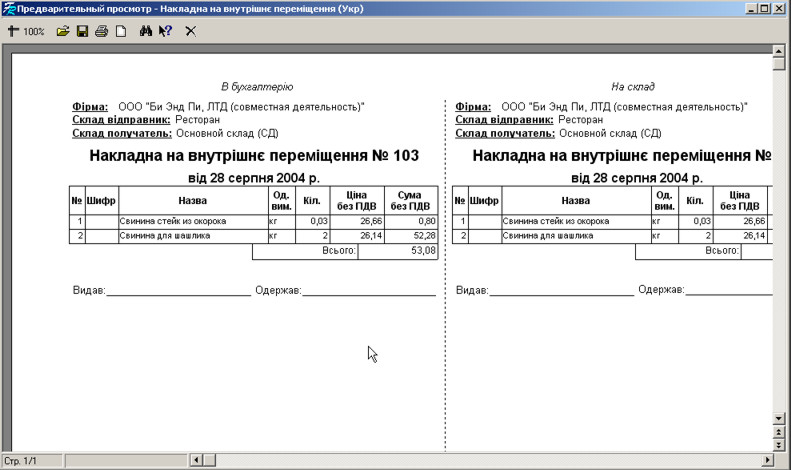Search text using the binoculars icon

point(146,32)
